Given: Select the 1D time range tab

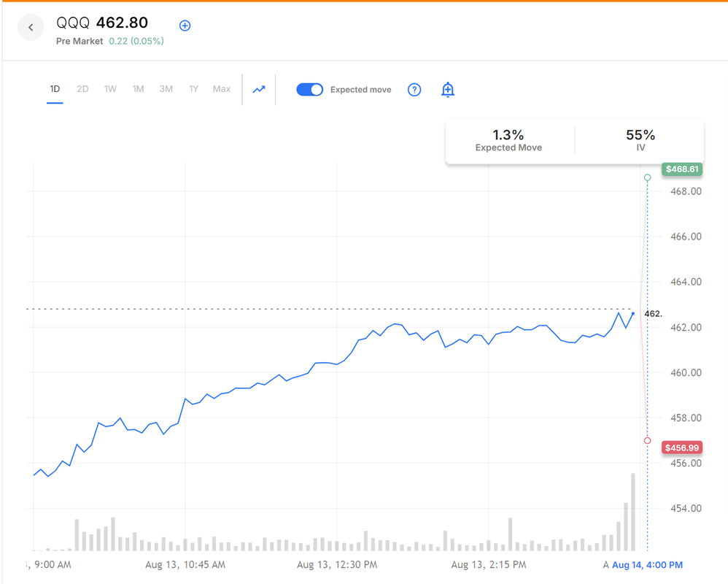Looking at the screenshot, I should point(55,89).
